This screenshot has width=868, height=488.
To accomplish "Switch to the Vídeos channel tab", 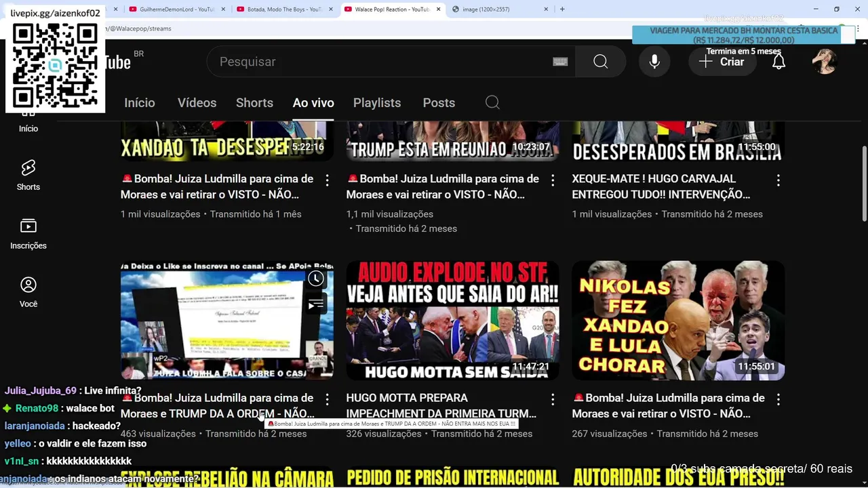I will 197,102.
